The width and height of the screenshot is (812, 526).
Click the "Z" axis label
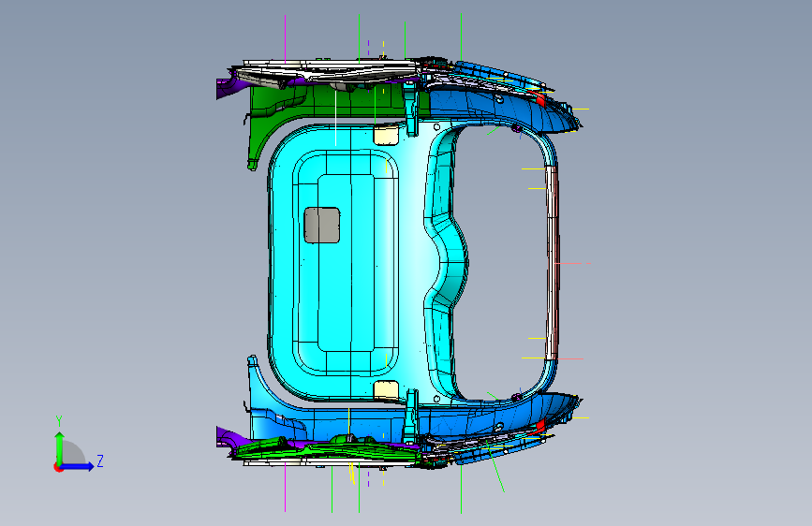click(x=100, y=460)
